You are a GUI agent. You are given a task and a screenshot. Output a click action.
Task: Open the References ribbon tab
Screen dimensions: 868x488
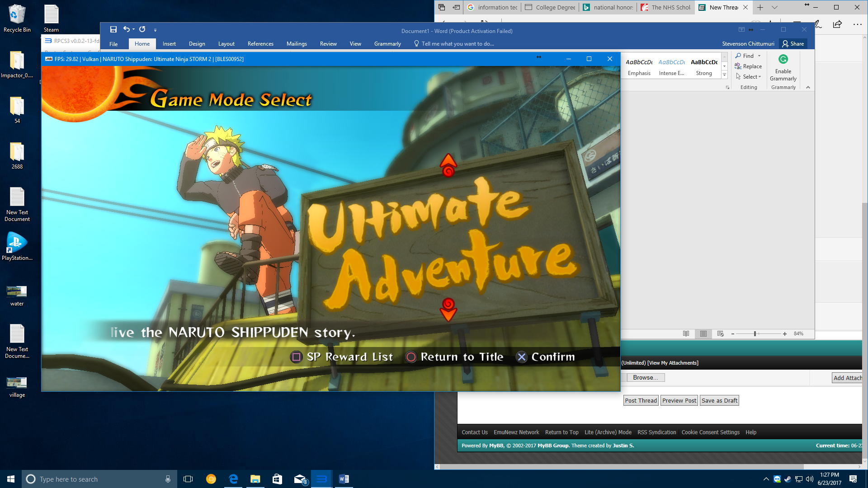[260, 44]
